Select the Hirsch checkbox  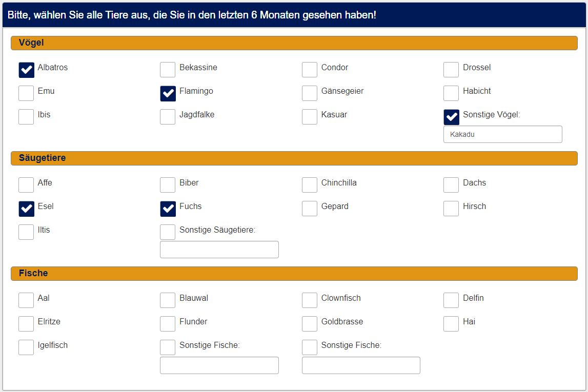pyautogui.click(x=451, y=209)
